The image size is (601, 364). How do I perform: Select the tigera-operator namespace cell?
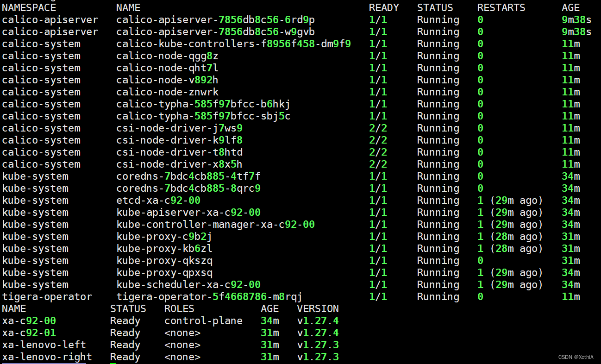[x=47, y=297]
